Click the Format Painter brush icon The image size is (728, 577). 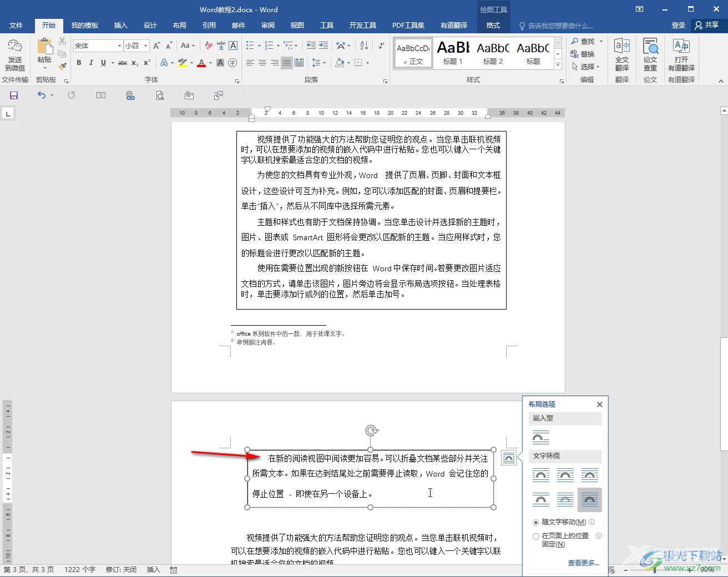click(x=62, y=66)
